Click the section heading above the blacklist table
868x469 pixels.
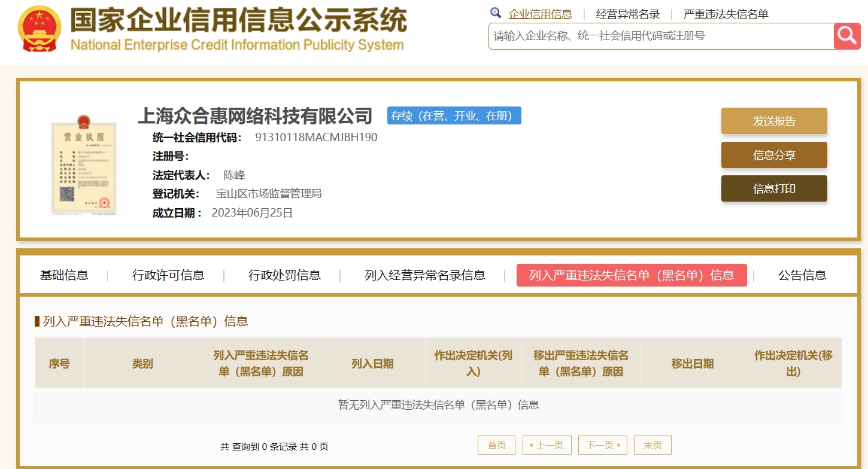145,321
